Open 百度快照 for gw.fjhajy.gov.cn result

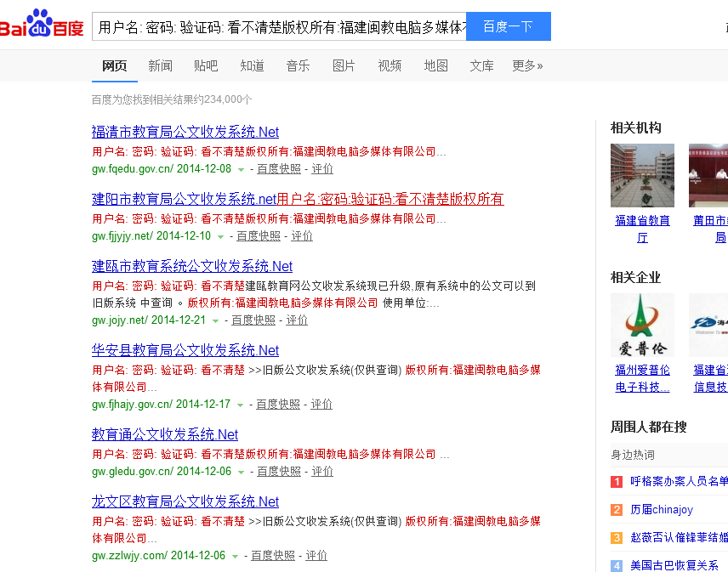click(278, 404)
